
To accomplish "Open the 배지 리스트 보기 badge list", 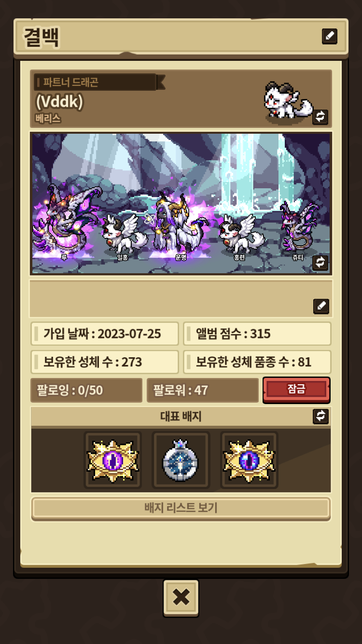I will coord(181,508).
